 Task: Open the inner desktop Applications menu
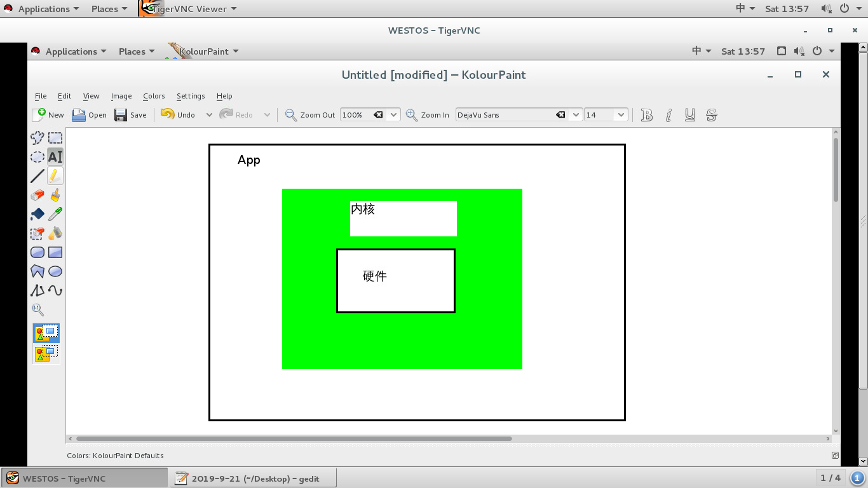tap(70, 51)
